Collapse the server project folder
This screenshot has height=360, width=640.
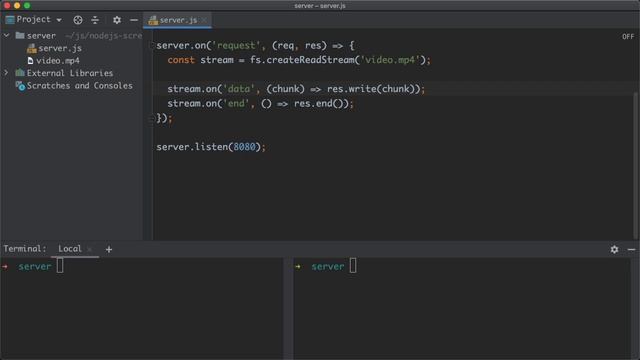pyautogui.click(x=7, y=36)
